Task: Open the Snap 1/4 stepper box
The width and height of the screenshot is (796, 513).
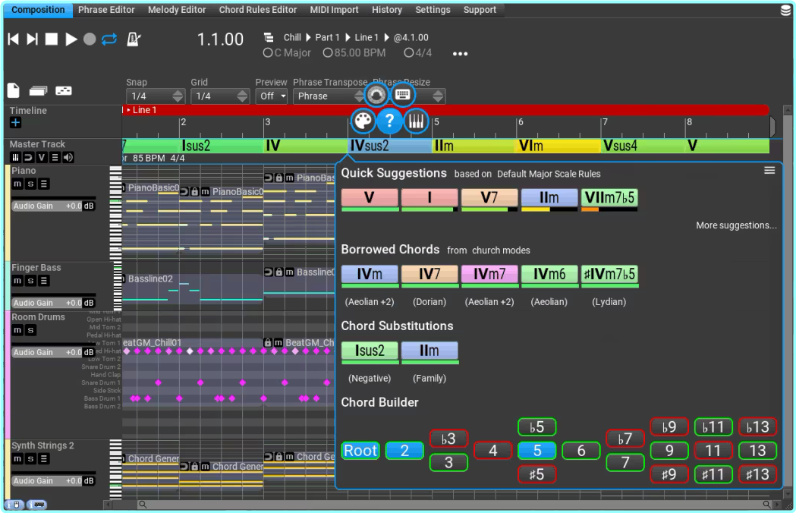Action: 155,96
